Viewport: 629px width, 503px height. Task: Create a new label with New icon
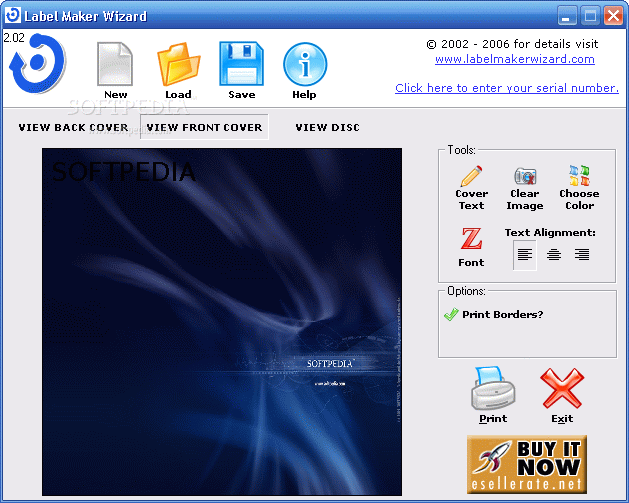pos(115,64)
